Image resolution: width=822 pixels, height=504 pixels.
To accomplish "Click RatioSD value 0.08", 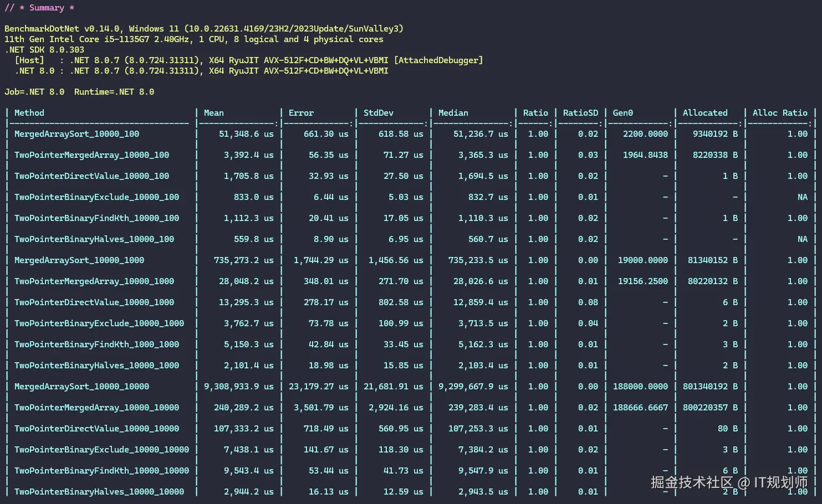I will coord(588,302).
